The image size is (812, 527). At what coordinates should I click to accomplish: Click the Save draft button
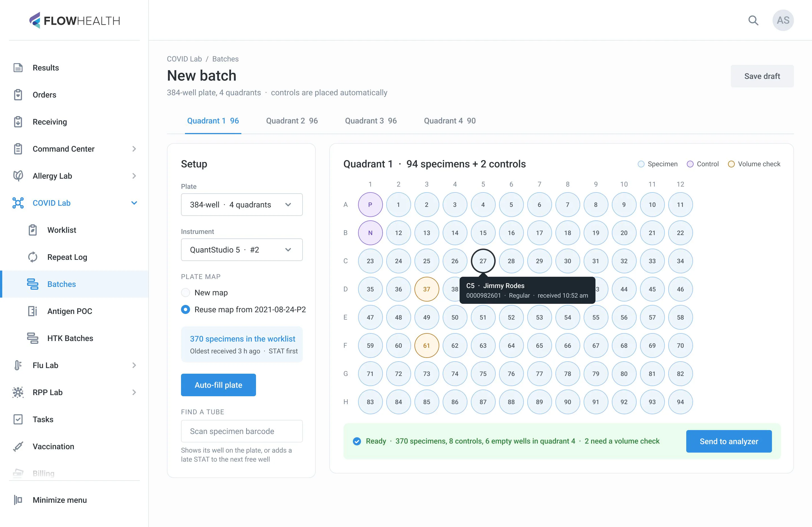pos(762,76)
